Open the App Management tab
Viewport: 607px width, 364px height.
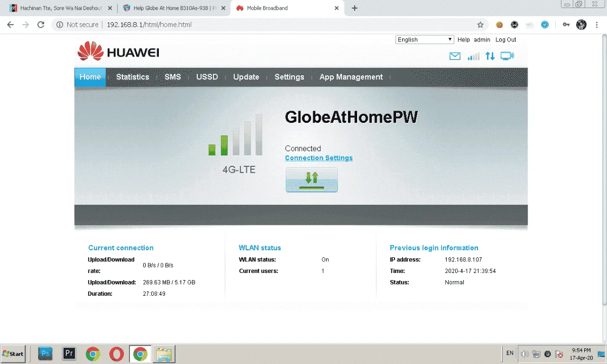[x=351, y=77]
